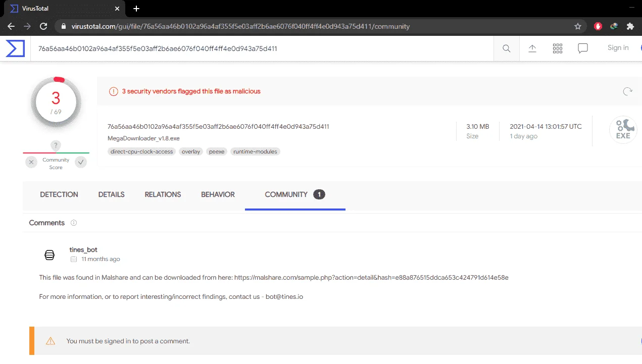Viewport: 642px width, 364px height.
Task: Click the 3/69 detection score gauge
Action: point(56,103)
